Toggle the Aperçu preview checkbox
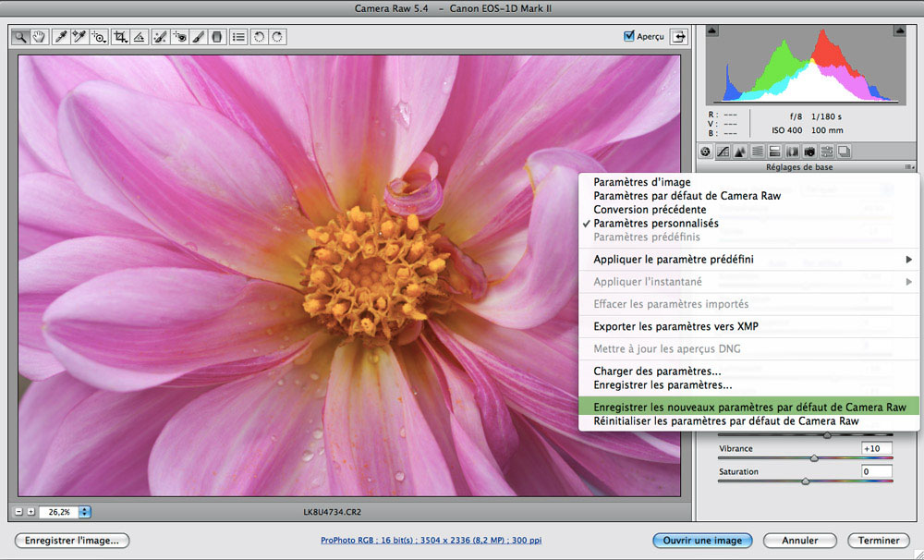This screenshot has height=560, width=924. point(628,36)
